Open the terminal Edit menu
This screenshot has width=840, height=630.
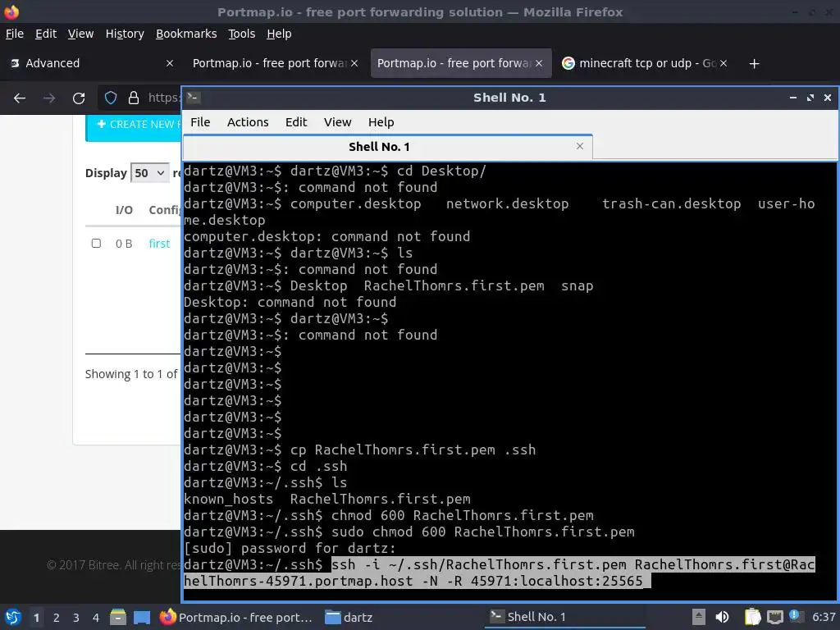click(x=295, y=122)
